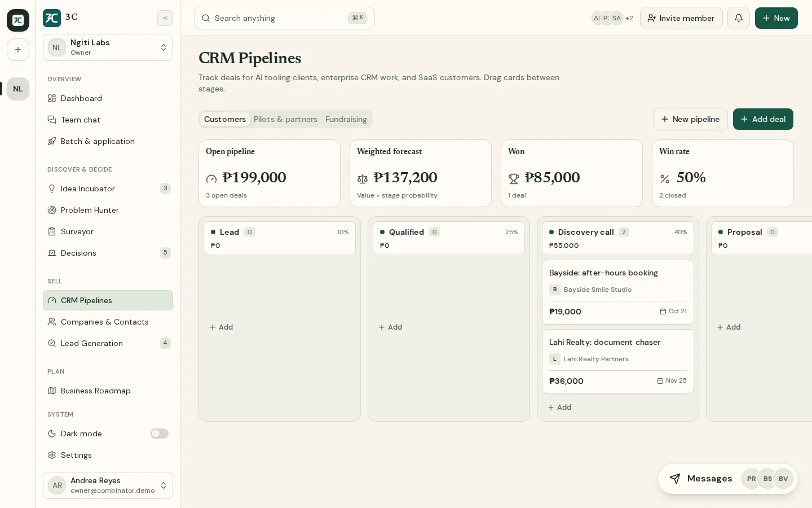Add a deal in the Proposal column

[729, 327]
